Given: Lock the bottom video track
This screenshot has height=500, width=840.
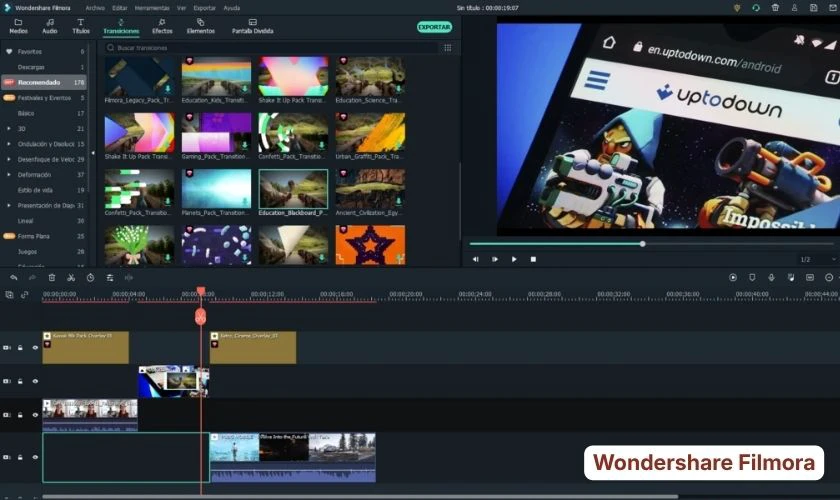Looking at the screenshot, I should [x=20, y=457].
